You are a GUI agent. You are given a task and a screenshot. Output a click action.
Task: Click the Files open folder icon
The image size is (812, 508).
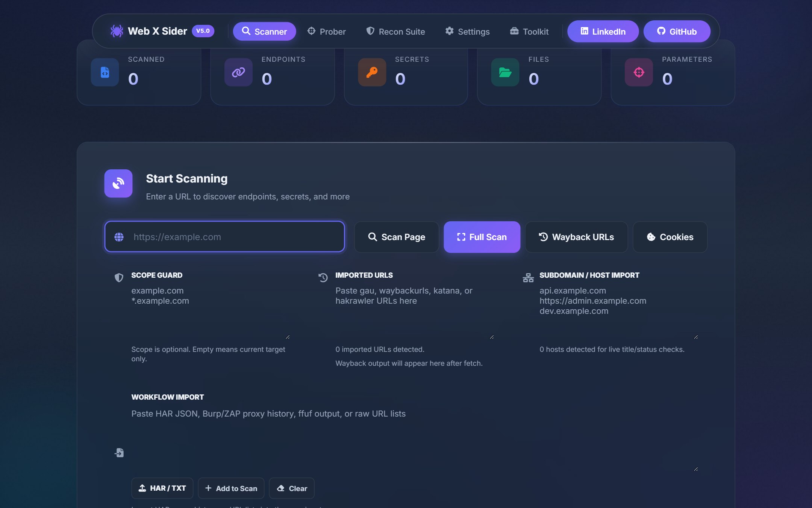[x=505, y=72]
